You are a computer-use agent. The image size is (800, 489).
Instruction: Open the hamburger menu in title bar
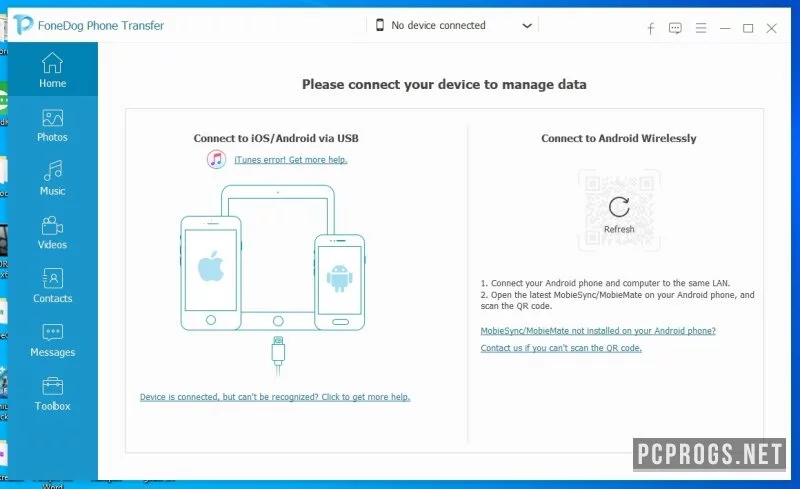coord(701,28)
